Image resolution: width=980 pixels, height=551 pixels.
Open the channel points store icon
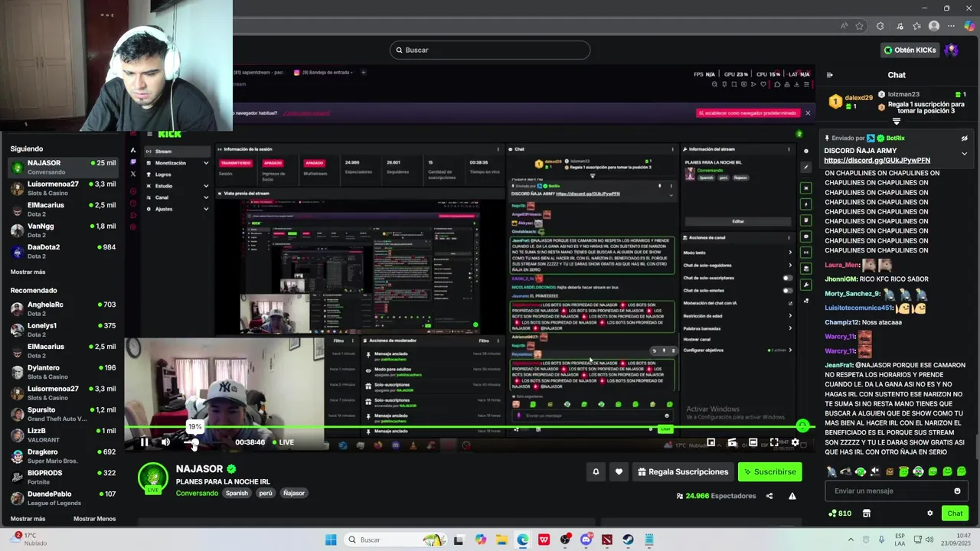pos(867,514)
